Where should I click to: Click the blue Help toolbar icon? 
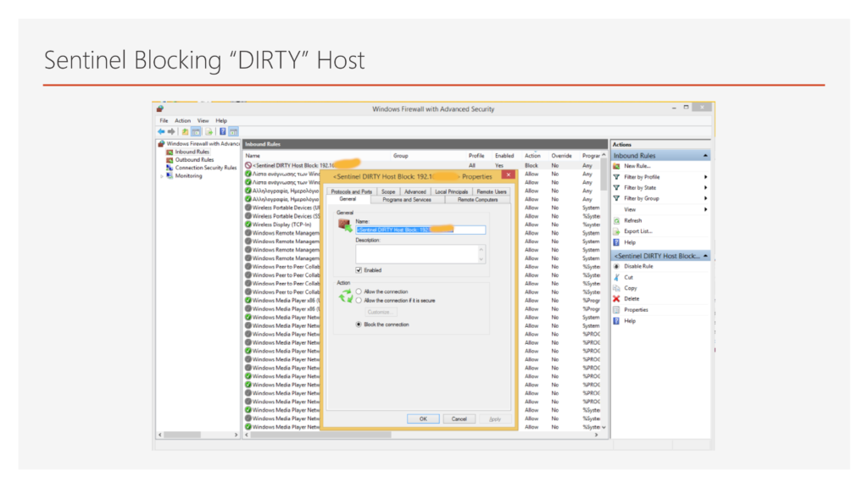[x=222, y=132]
